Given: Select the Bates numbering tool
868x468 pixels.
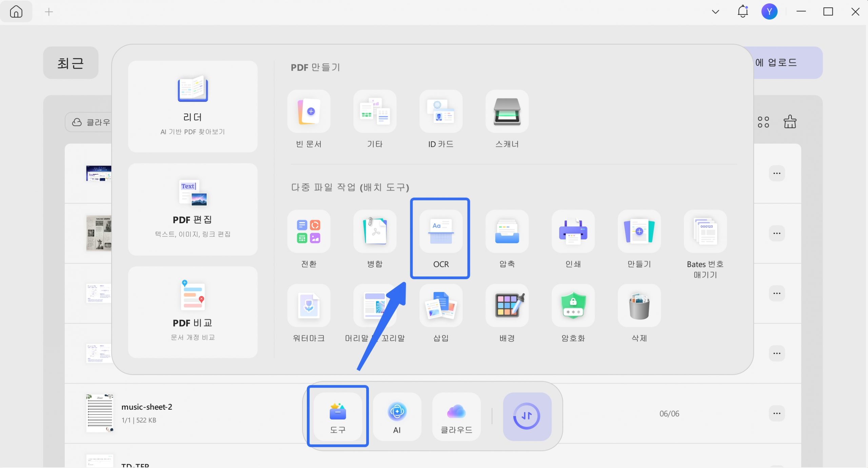Looking at the screenshot, I should [705, 232].
